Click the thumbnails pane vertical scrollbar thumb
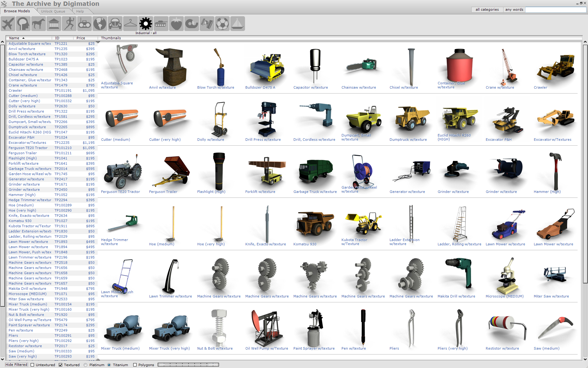 tap(585, 164)
